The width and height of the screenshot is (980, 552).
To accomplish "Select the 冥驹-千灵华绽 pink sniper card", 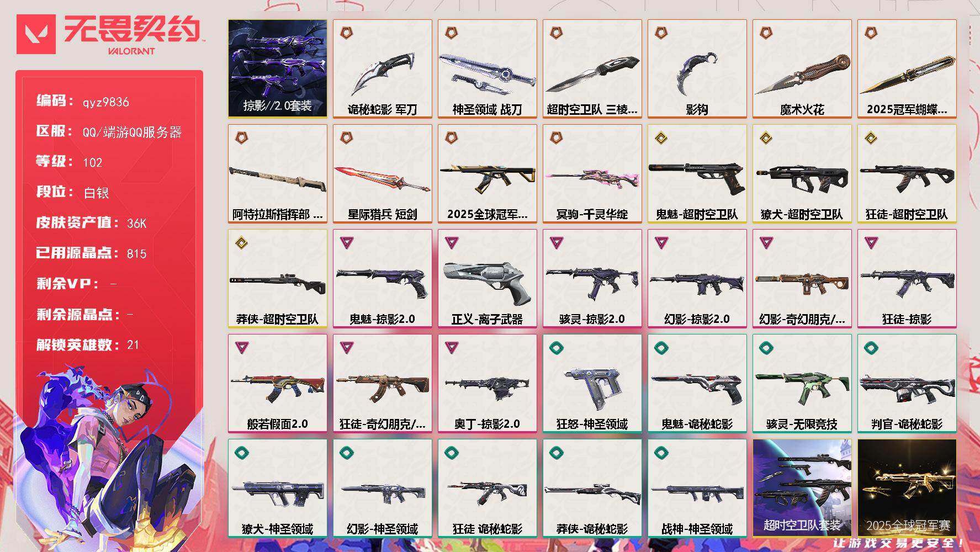I will (592, 173).
